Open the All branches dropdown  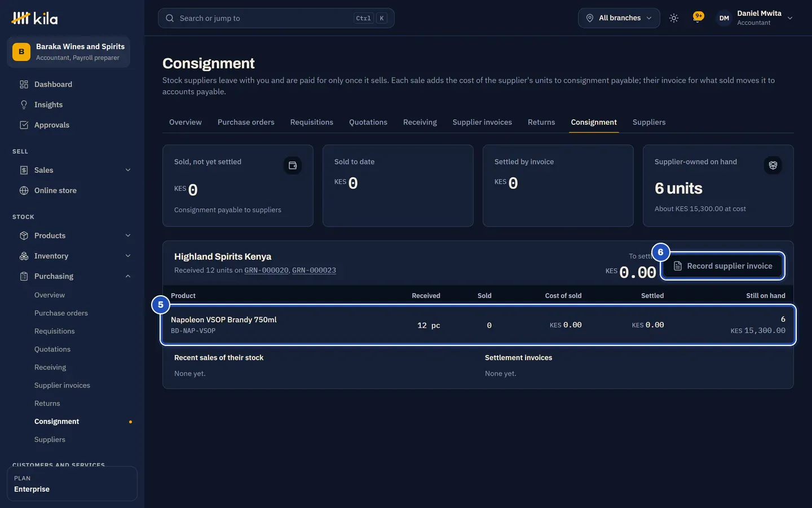[619, 18]
